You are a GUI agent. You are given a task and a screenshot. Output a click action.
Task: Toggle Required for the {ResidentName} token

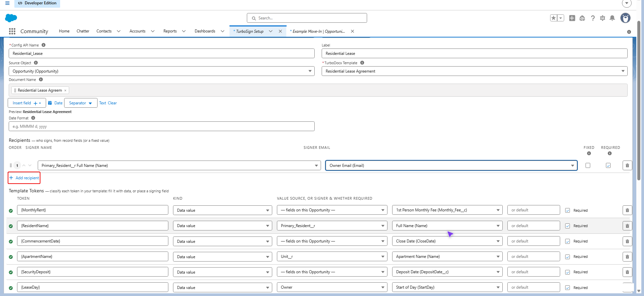568,226
